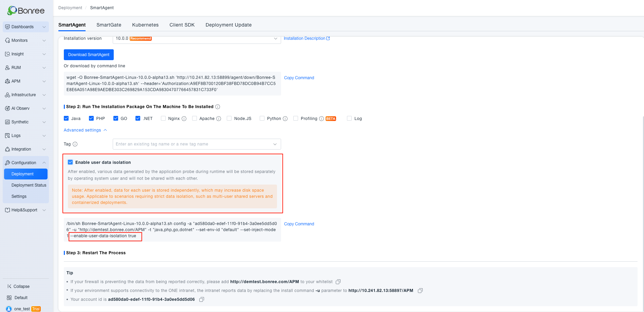Image resolution: width=644 pixels, height=312 pixels.
Task: Click the Bonree logo
Action: coord(26,11)
